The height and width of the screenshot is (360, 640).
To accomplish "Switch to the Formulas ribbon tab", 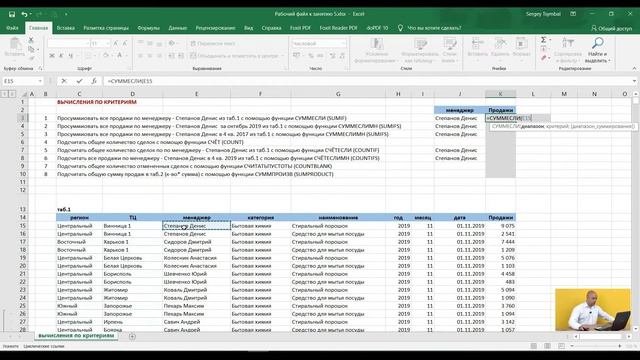I will [x=149, y=28].
